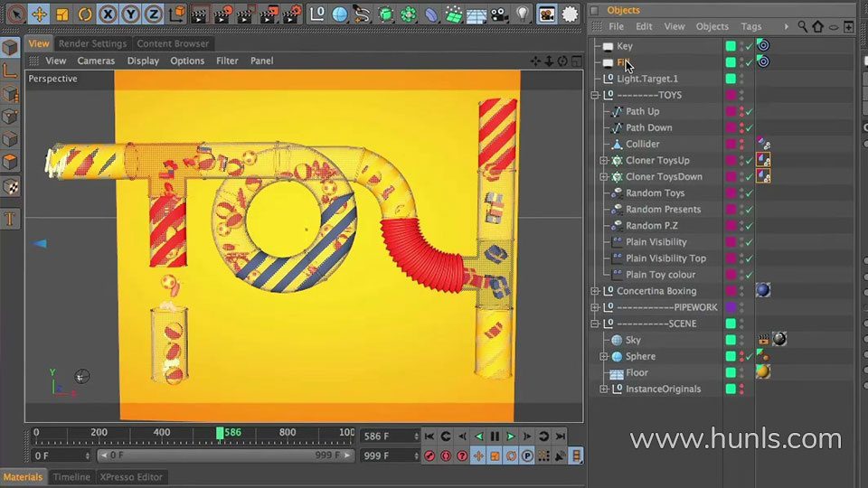Select the Light.Target.1 object
The width and height of the screenshot is (868, 488).
(x=647, y=79)
